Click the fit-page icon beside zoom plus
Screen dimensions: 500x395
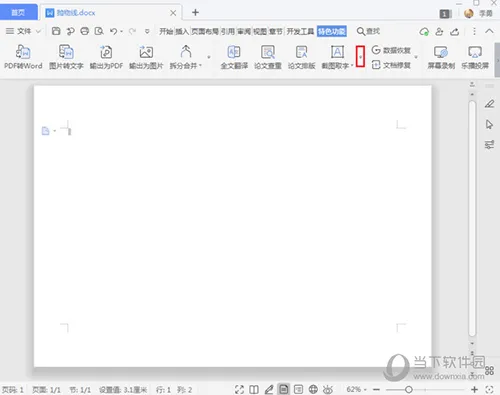coord(489,389)
